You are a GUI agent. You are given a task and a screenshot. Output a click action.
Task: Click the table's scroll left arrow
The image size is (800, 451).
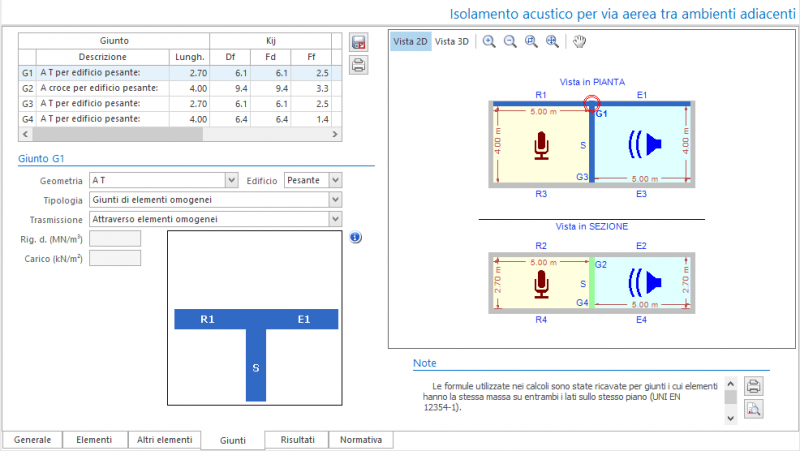[26, 134]
